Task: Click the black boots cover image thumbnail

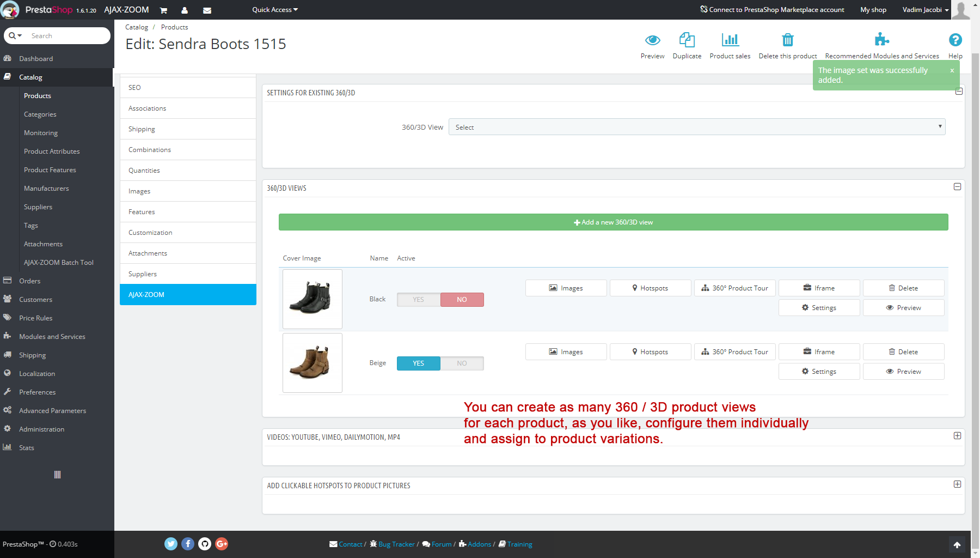Action: (313, 299)
